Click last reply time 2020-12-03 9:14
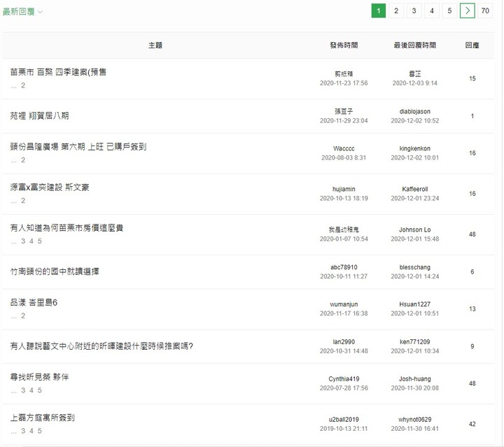This screenshot has width=504, height=447. pyautogui.click(x=414, y=83)
